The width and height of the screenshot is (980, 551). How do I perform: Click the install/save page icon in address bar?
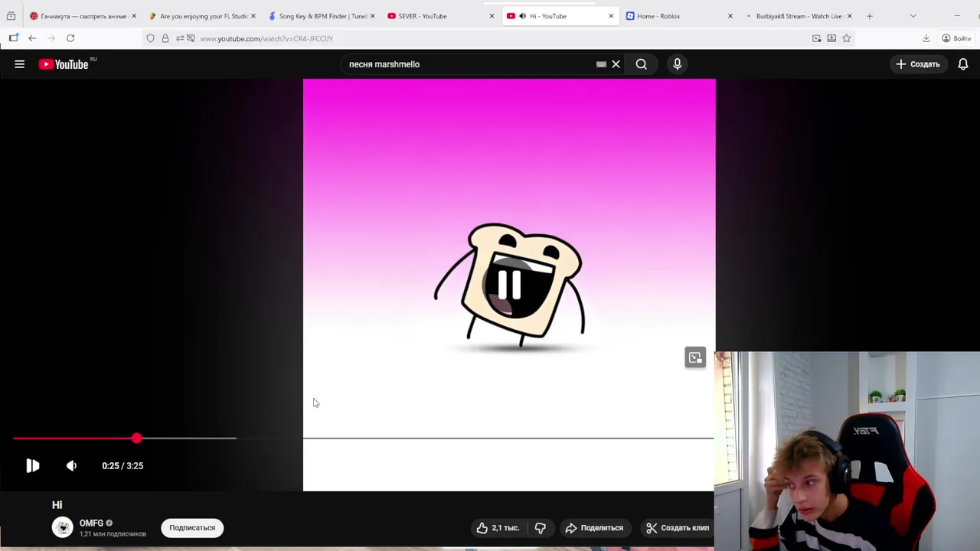(x=831, y=38)
